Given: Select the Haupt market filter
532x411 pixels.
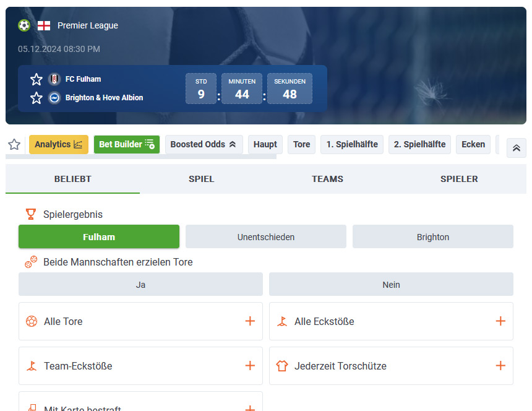Looking at the screenshot, I should [265, 145].
